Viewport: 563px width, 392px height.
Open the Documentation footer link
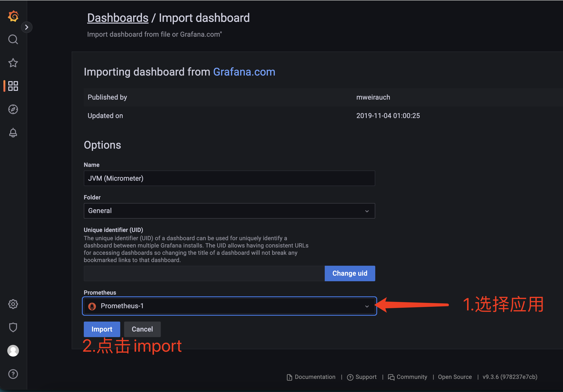tap(315, 377)
